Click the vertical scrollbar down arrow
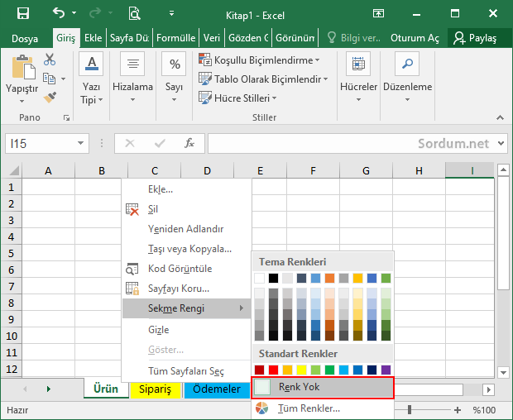This screenshot has height=420, width=513. coord(503,372)
